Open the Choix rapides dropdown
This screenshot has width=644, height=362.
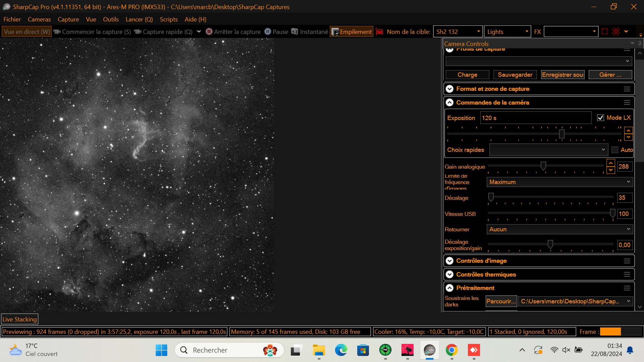pyautogui.click(x=548, y=150)
